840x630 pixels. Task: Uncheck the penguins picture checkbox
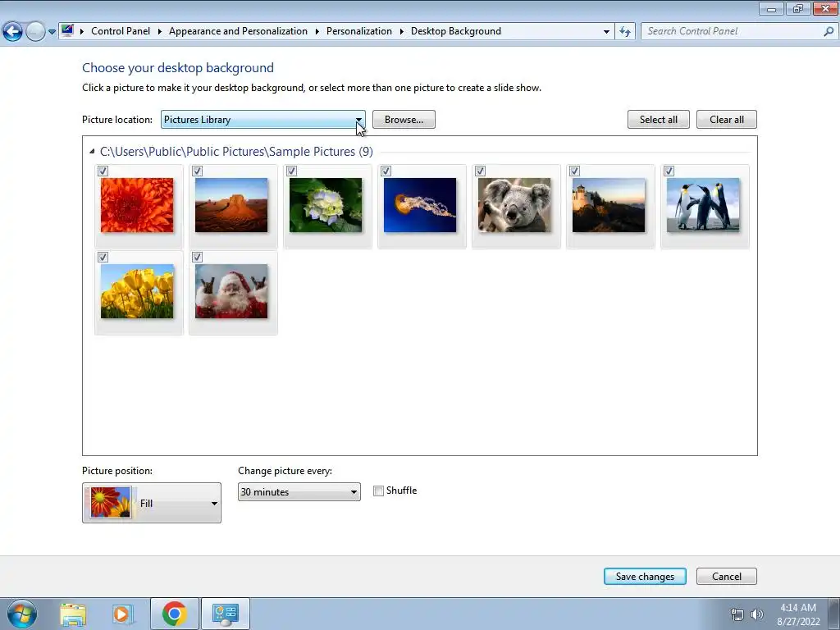[x=669, y=171]
